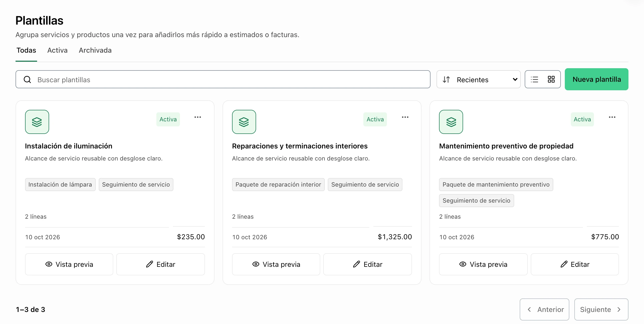Open Reparaciones y terminaciones interiores title

click(300, 146)
